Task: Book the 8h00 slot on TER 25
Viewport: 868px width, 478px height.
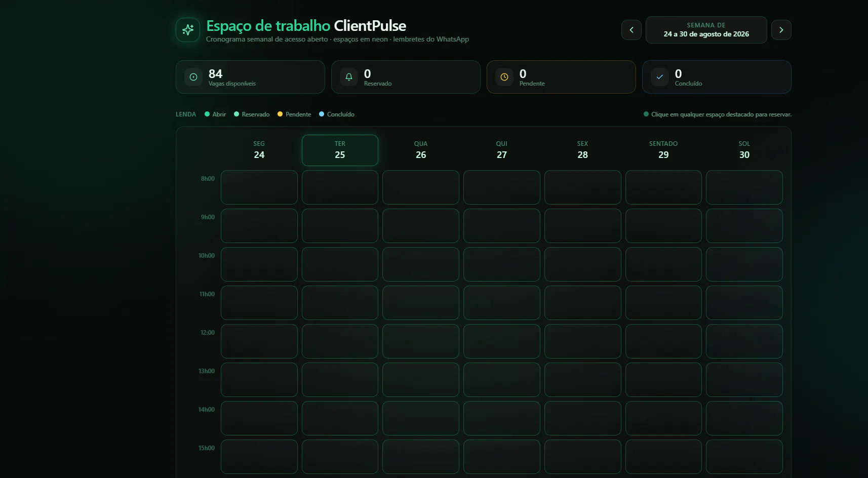Action: [x=340, y=187]
